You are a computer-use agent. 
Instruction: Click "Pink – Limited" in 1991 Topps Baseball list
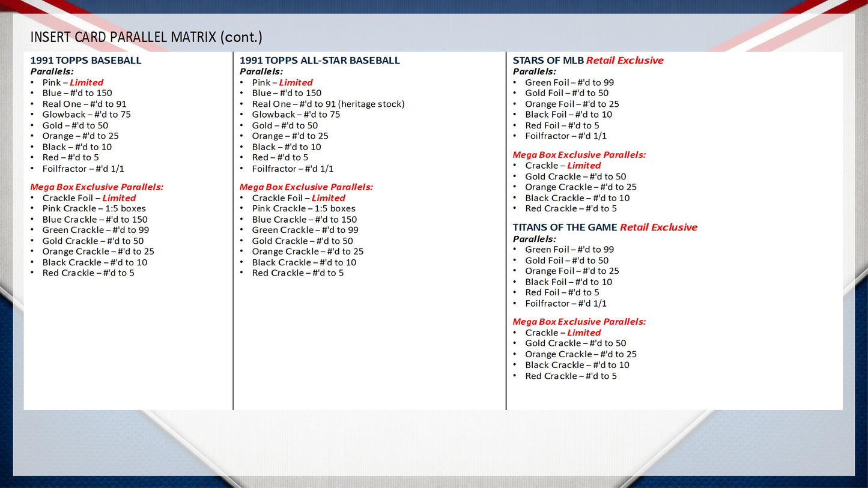click(x=73, y=82)
